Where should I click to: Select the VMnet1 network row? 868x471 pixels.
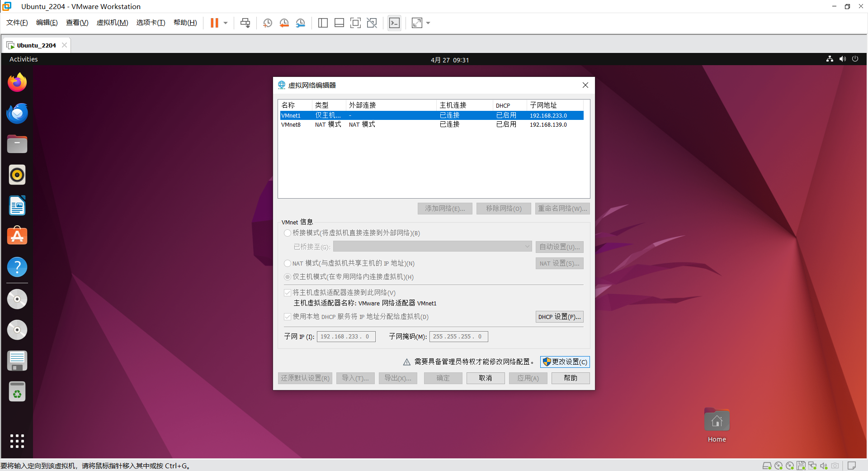432,115
